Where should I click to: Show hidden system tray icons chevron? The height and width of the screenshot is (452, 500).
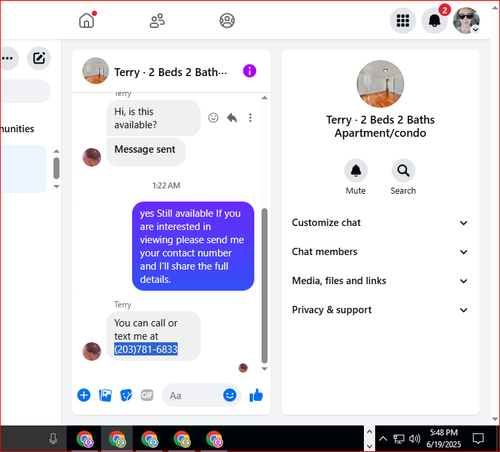click(x=383, y=439)
